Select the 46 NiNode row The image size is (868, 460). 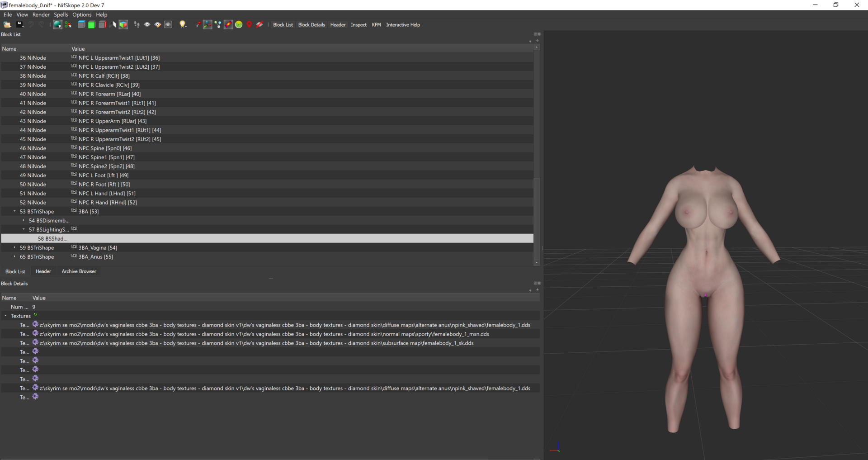point(267,148)
